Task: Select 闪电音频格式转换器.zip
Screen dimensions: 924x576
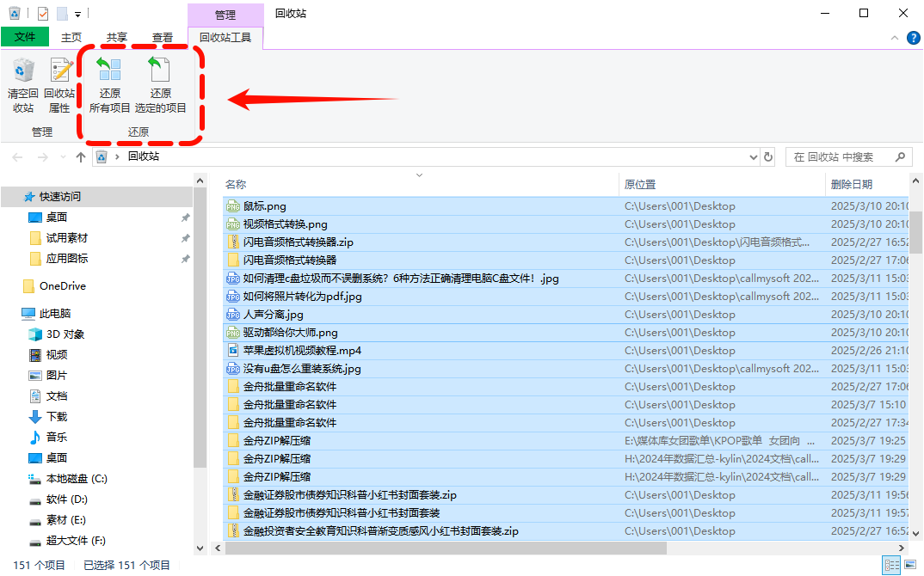Action: [299, 242]
